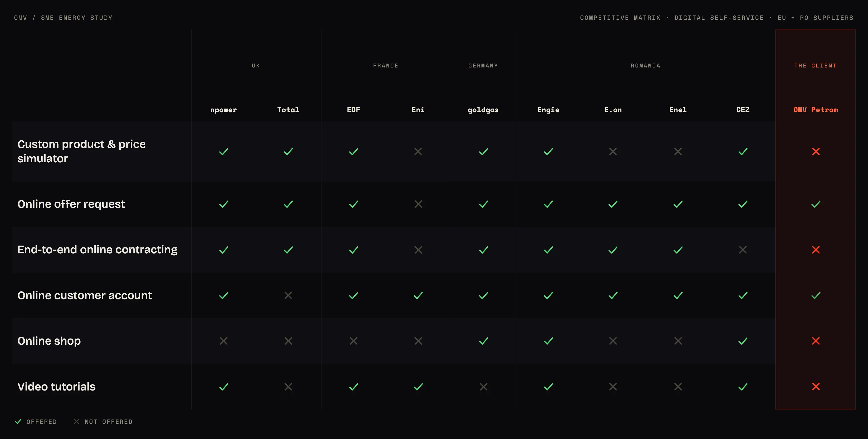Click the 'NOT OFFERED' legend label

click(x=108, y=422)
